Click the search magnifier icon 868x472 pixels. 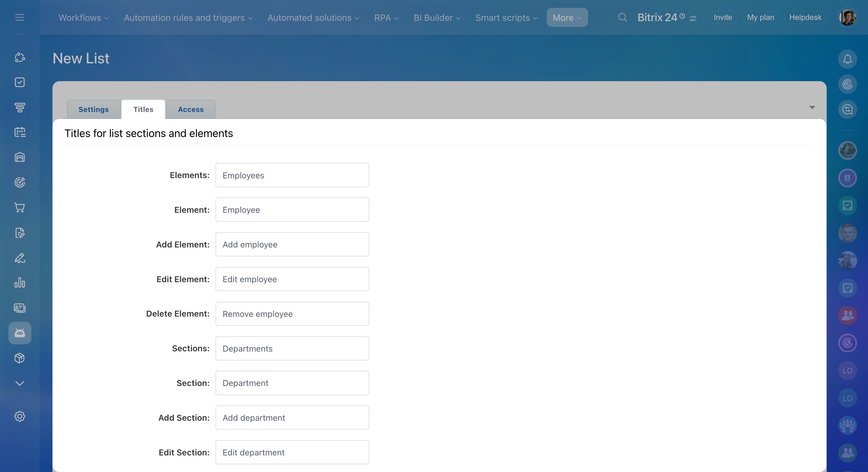(x=622, y=18)
